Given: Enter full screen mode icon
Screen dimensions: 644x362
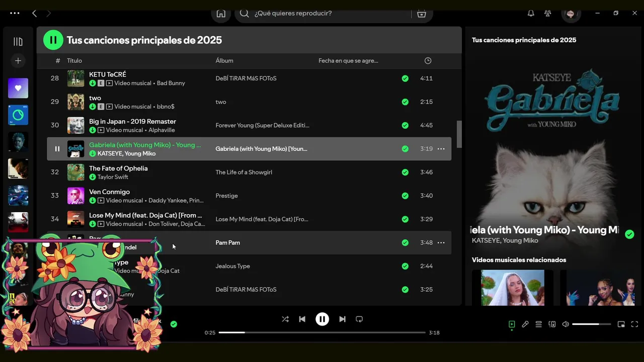Looking at the screenshot, I should 634,324.
